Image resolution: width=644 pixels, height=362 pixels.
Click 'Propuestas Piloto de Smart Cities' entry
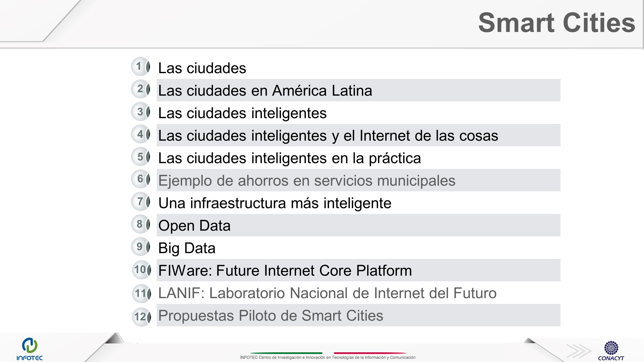point(358,315)
